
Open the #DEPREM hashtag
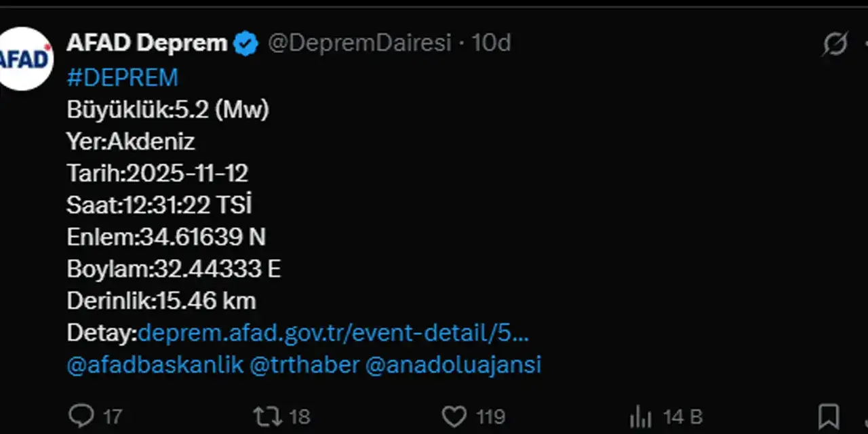coord(122,77)
